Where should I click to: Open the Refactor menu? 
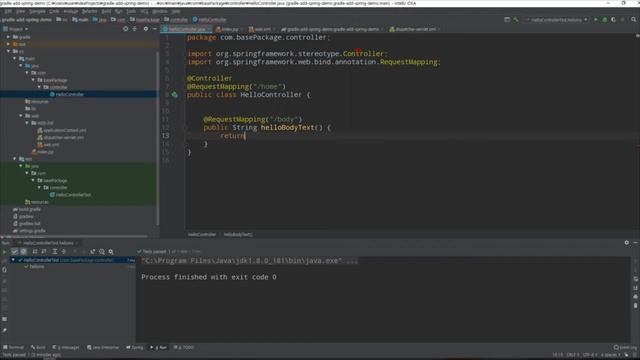click(89, 11)
